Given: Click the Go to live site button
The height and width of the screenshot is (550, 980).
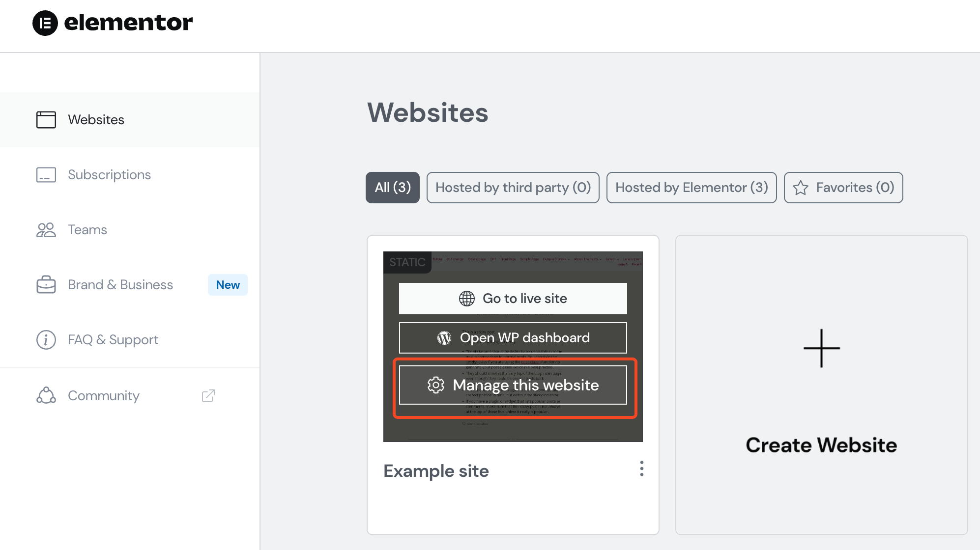Looking at the screenshot, I should pyautogui.click(x=513, y=299).
